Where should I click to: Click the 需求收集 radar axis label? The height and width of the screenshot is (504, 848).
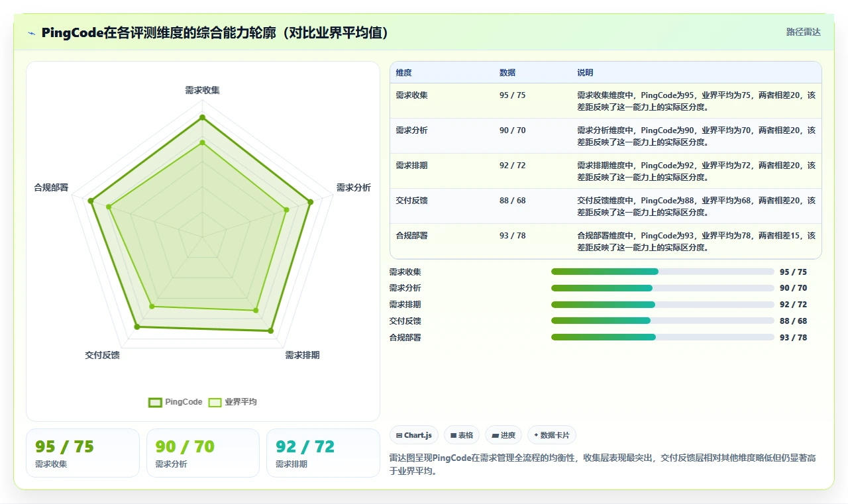(x=202, y=91)
